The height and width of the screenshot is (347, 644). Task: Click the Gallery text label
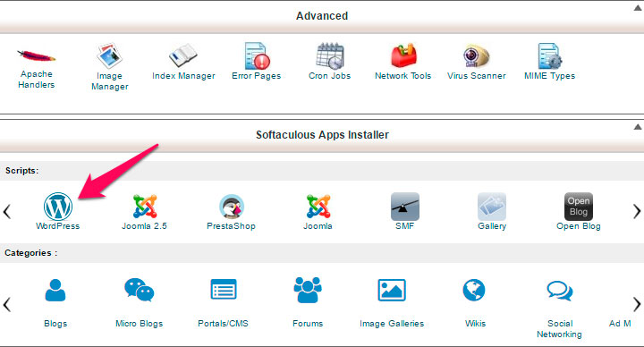point(492,226)
